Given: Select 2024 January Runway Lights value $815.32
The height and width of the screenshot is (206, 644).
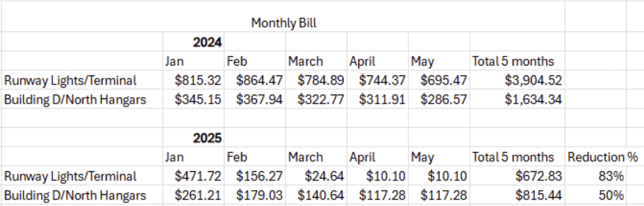Looking at the screenshot, I should coord(193,80).
